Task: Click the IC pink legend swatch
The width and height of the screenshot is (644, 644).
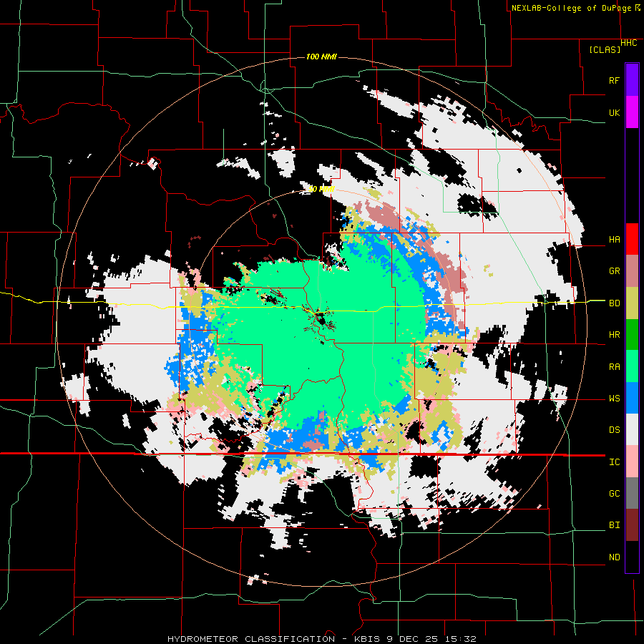Action: [632, 462]
